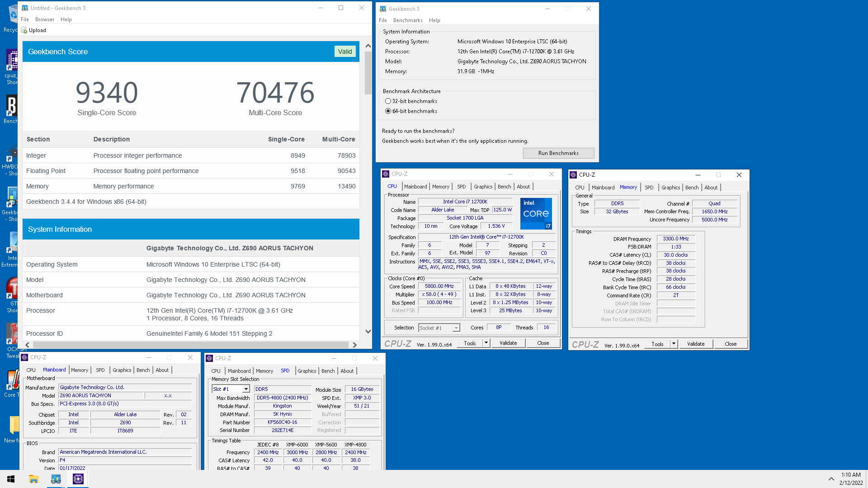Open File menu in Untitled Geekbench window
Image resolution: width=868 pixels, height=488 pixels.
point(25,19)
